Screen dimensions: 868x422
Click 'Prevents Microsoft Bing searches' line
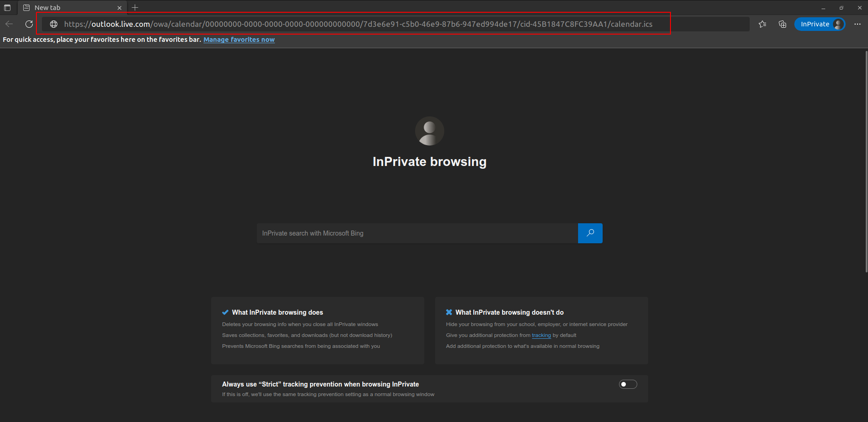click(301, 346)
